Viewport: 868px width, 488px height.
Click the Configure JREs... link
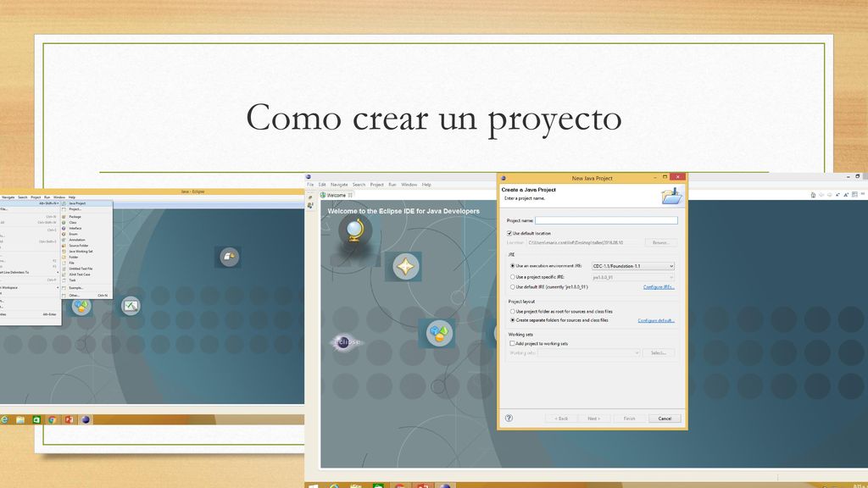tap(659, 287)
